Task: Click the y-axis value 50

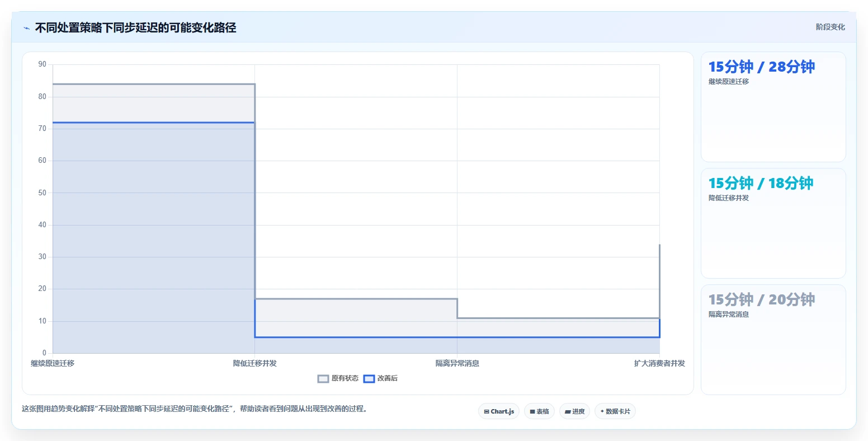Action: 43,193
